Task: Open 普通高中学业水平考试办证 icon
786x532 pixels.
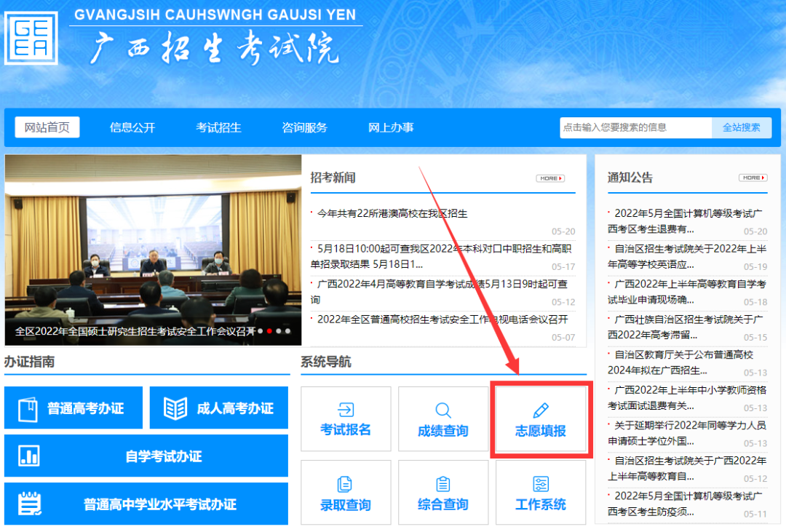Action: (146, 504)
